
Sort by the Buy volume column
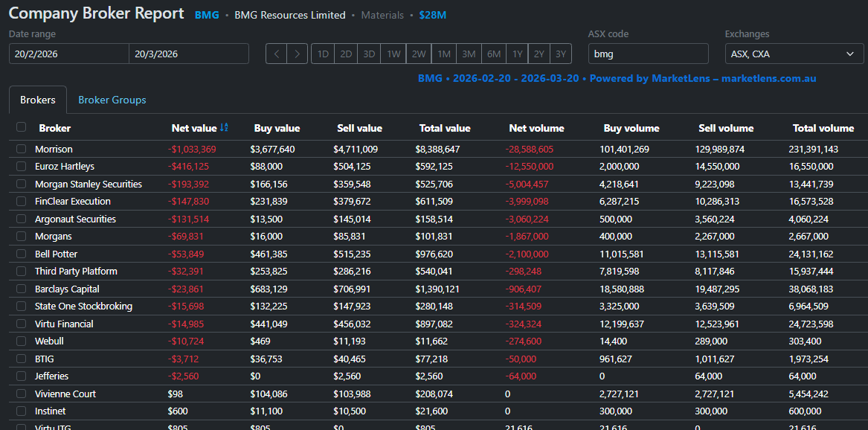coord(631,129)
